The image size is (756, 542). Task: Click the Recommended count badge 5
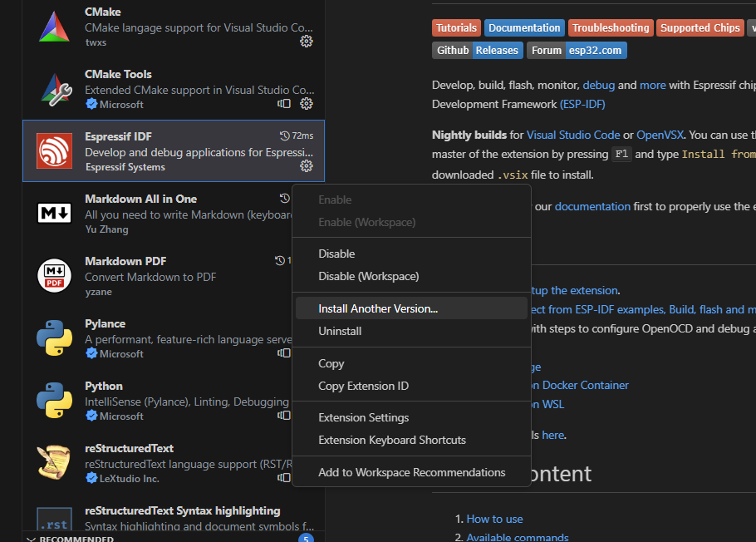pyautogui.click(x=306, y=538)
